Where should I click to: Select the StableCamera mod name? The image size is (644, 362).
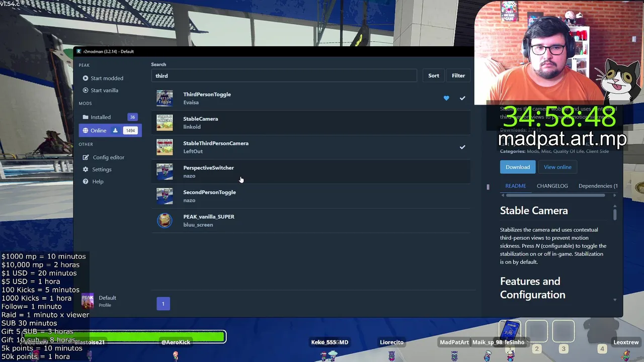pos(200,119)
